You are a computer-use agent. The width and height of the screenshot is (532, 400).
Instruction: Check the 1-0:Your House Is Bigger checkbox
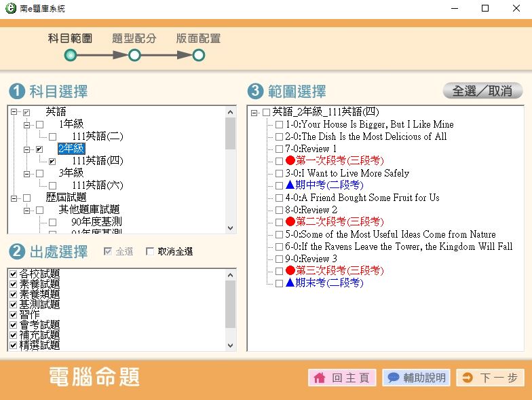[x=280, y=125]
